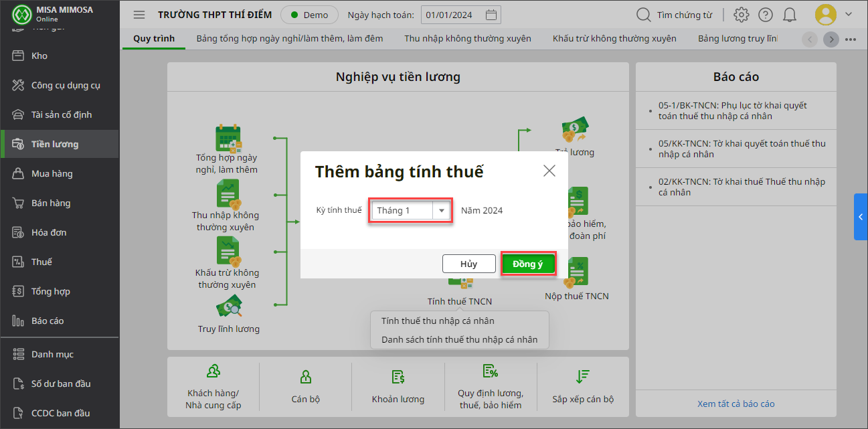The width and height of the screenshot is (868, 429).
Task: Open Tài sản cố định module
Action: point(60,114)
